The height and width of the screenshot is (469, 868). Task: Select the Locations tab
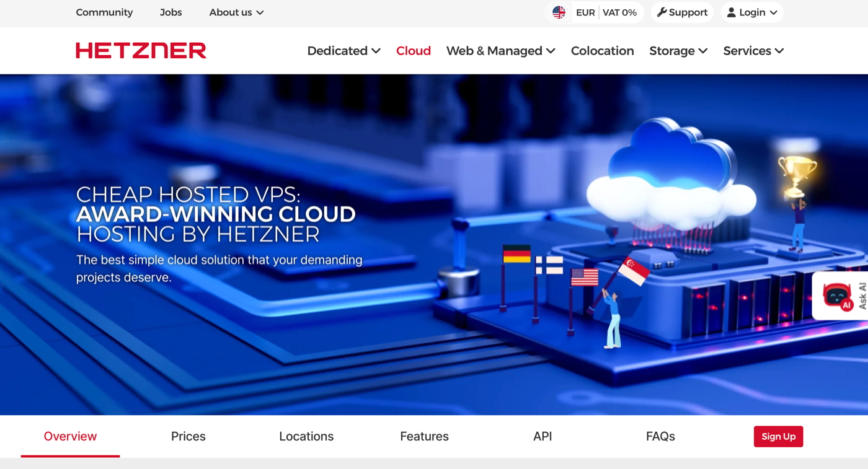pos(306,436)
